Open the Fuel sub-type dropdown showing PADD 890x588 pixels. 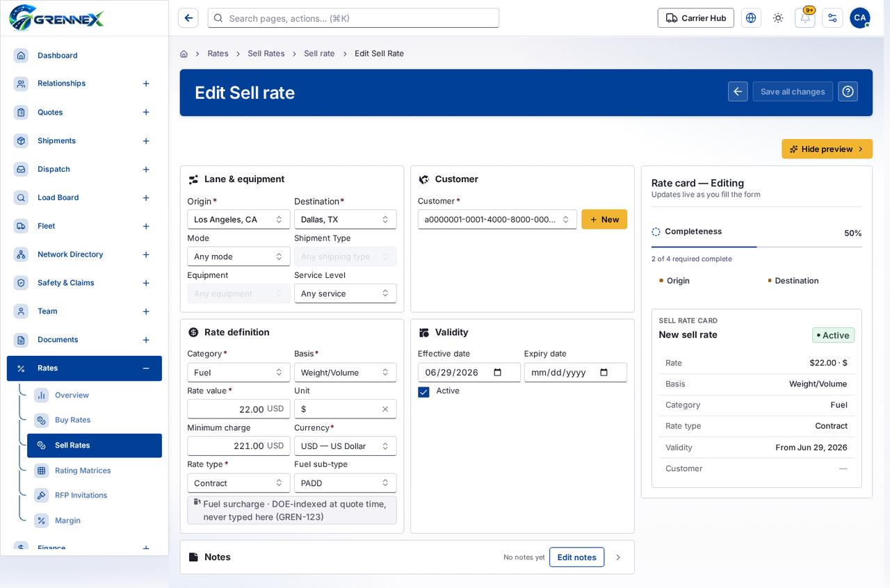[x=346, y=483]
